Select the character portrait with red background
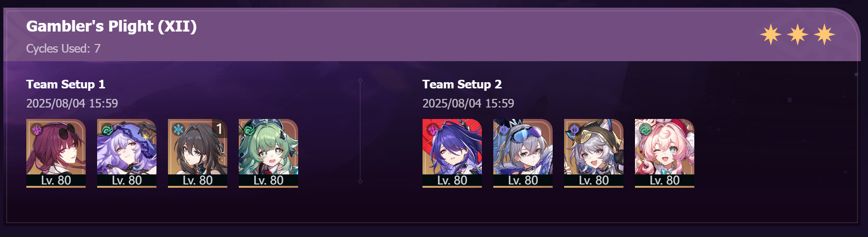868x237 pixels. pos(452,153)
